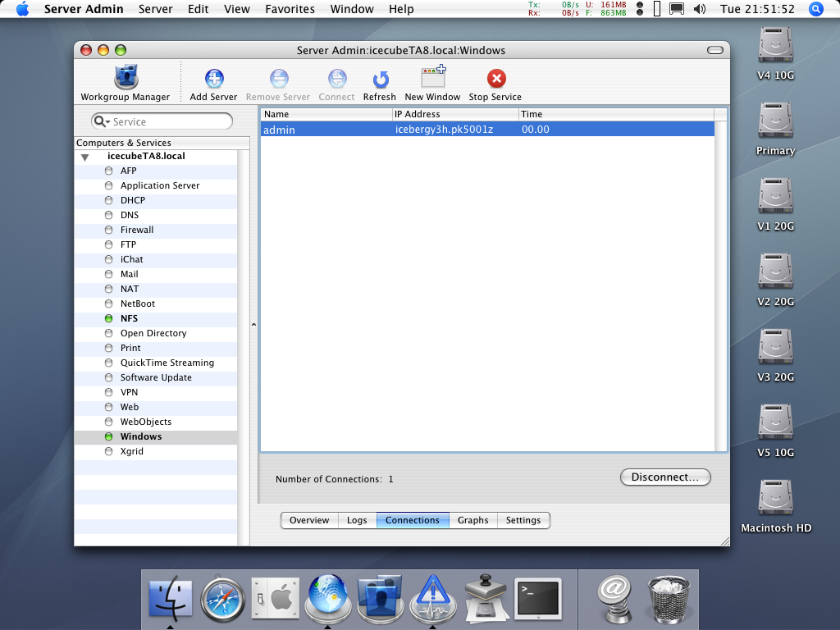The image size is (840, 630).
Task: Open Workgroup Manager in the Dock
Action: point(381,598)
